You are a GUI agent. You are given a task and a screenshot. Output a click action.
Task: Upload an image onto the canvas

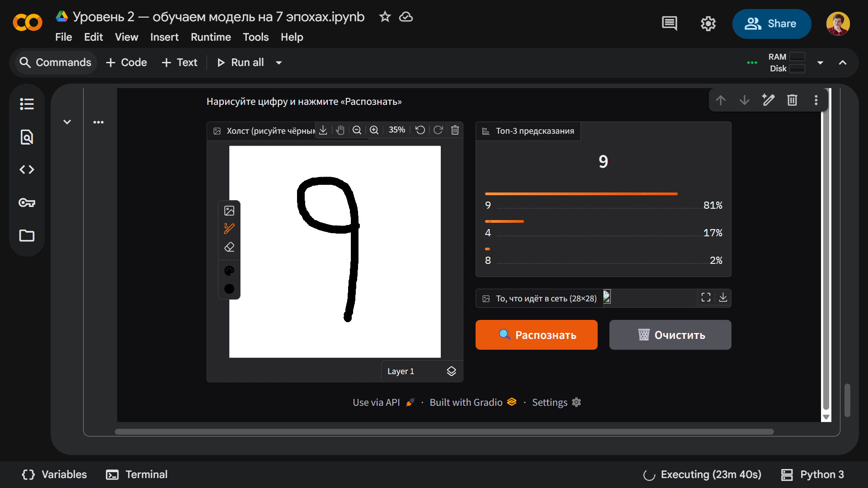(229, 210)
